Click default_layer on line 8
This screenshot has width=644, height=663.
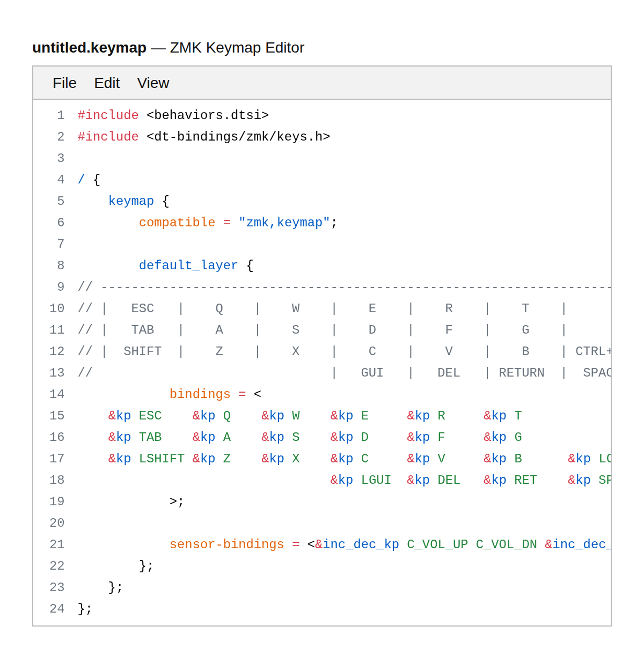coord(188,266)
